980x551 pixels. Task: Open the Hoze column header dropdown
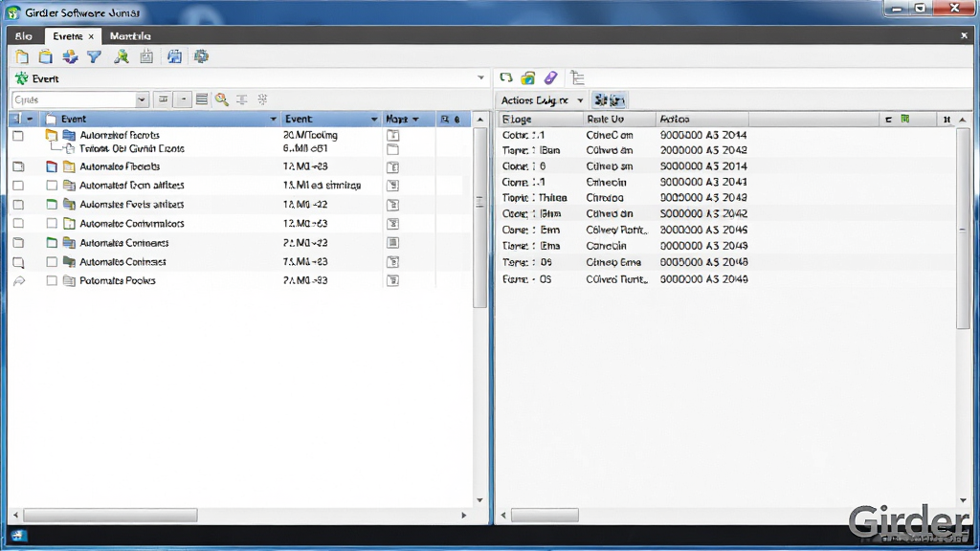[x=416, y=119]
